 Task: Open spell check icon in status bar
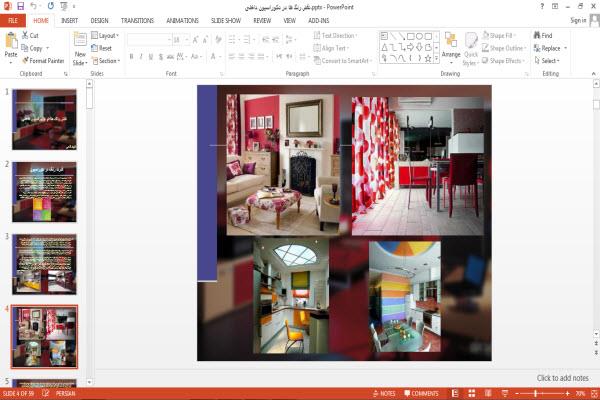45,393
